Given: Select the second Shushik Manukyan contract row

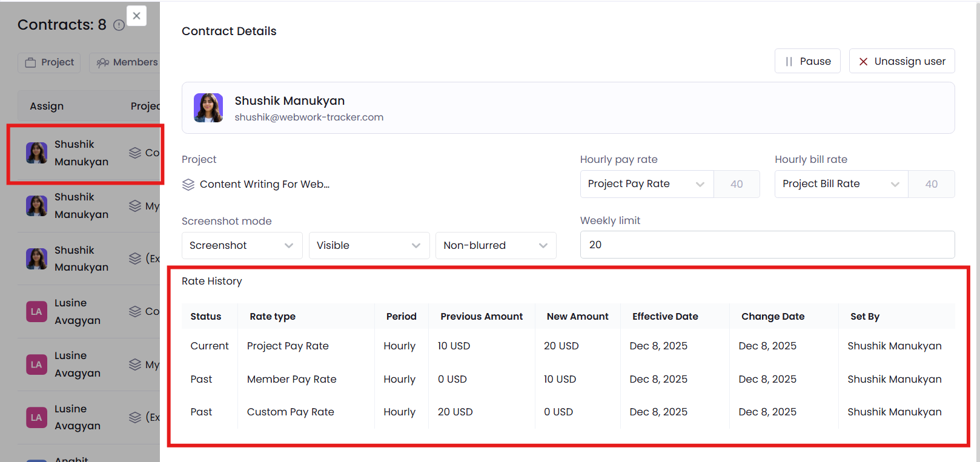Looking at the screenshot, I should tap(85, 206).
